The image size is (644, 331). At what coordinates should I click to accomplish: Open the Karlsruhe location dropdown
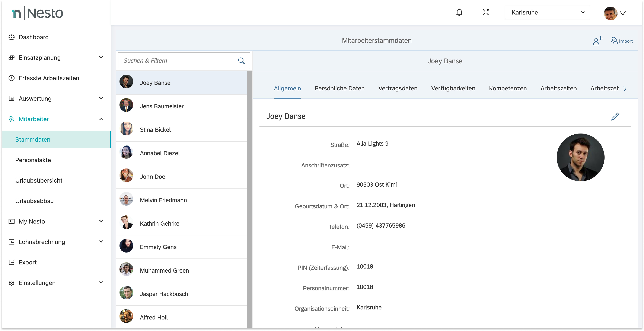pyautogui.click(x=547, y=12)
